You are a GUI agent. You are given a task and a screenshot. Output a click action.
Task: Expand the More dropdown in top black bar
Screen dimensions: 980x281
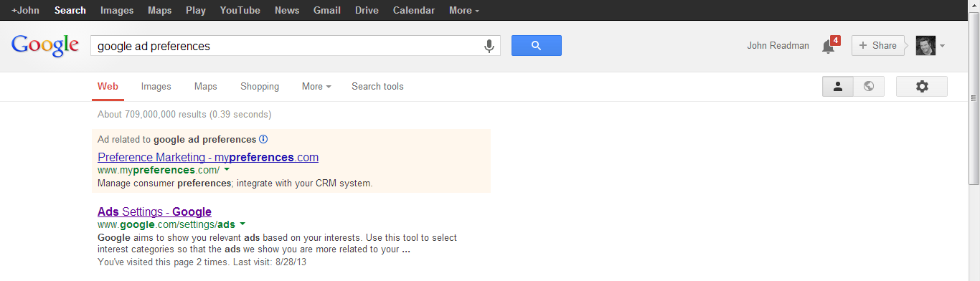pos(464,10)
